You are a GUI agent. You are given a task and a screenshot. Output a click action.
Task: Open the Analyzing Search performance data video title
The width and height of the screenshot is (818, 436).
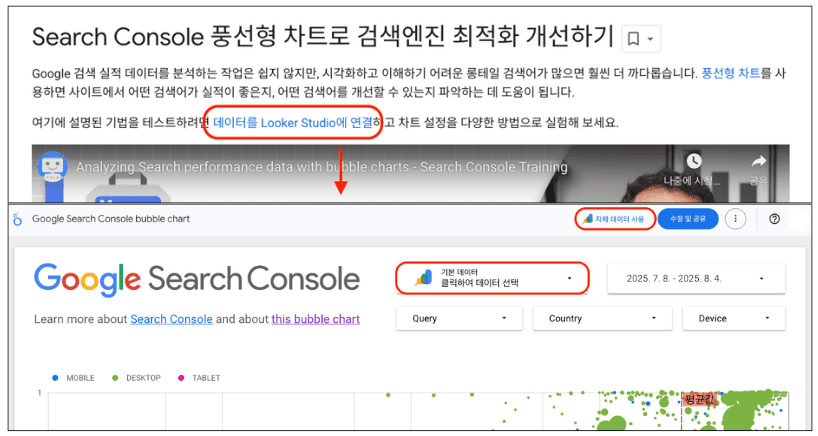pos(321,167)
